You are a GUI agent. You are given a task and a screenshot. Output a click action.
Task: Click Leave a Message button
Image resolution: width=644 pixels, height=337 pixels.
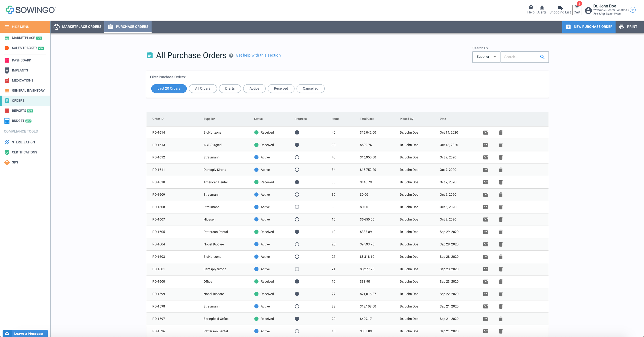[25, 333]
